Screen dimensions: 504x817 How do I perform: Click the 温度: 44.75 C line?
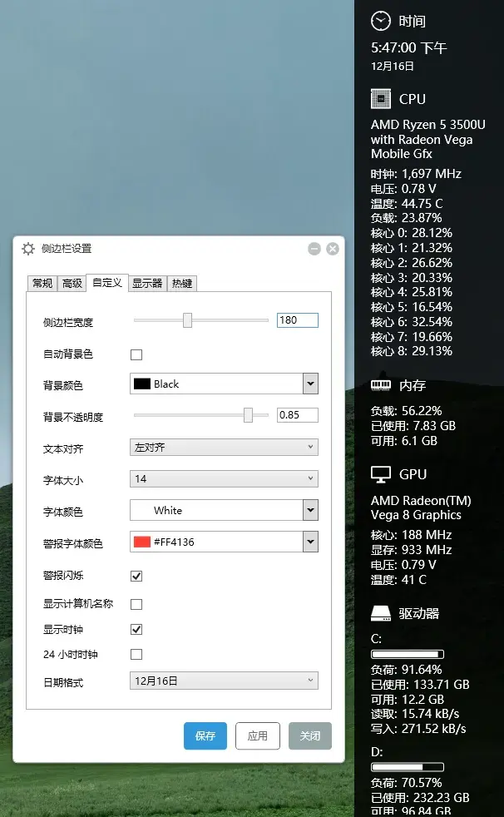407,204
